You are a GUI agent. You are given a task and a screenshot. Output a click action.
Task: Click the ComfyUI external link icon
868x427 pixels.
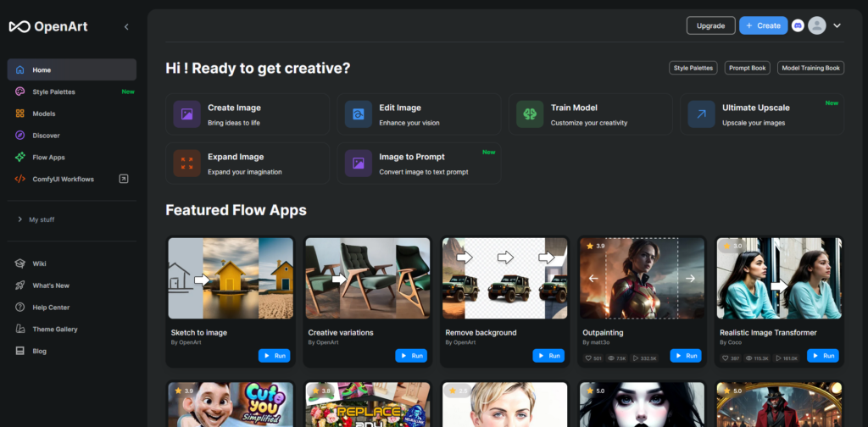pyautogui.click(x=124, y=179)
